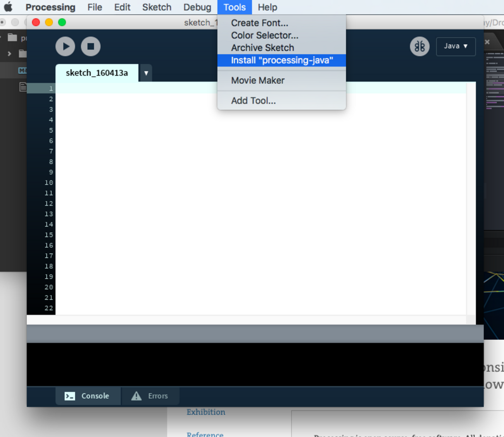The image size is (504, 437).
Task: Maximize the Processing sketch window
Action: (62, 22)
